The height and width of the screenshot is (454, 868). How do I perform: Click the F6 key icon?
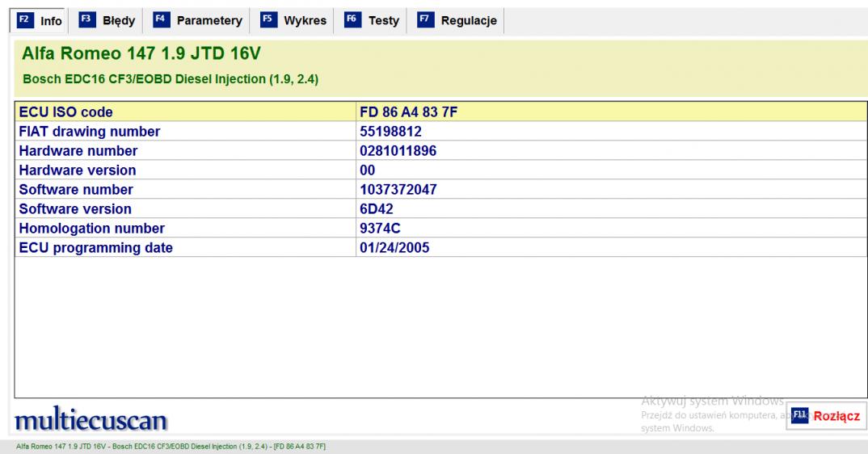[352, 20]
